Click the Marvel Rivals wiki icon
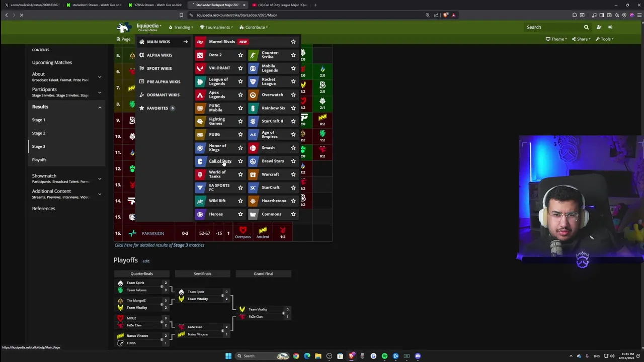Viewport: 644px width, 362px height. coord(200,42)
